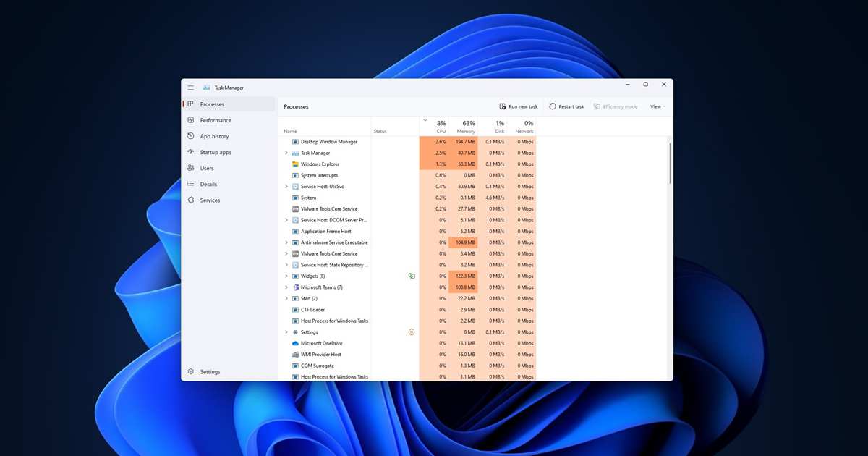This screenshot has height=456, width=868.
Task: Open the App history page
Action: pos(229,136)
